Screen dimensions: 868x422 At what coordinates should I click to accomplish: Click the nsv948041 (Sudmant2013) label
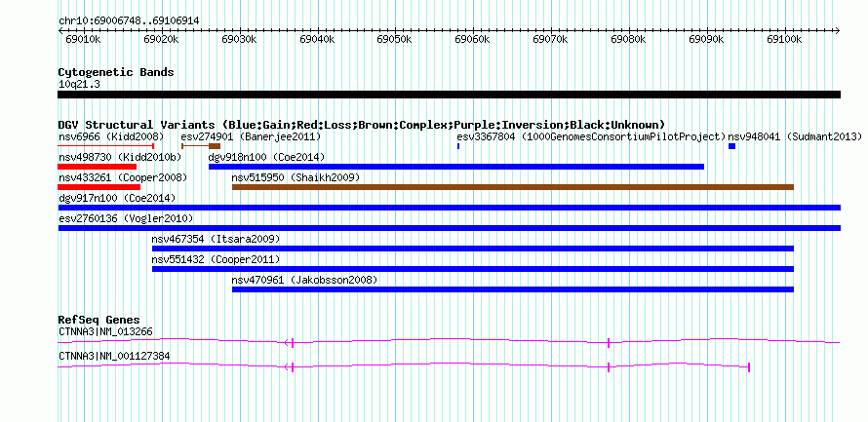[x=795, y=136]
